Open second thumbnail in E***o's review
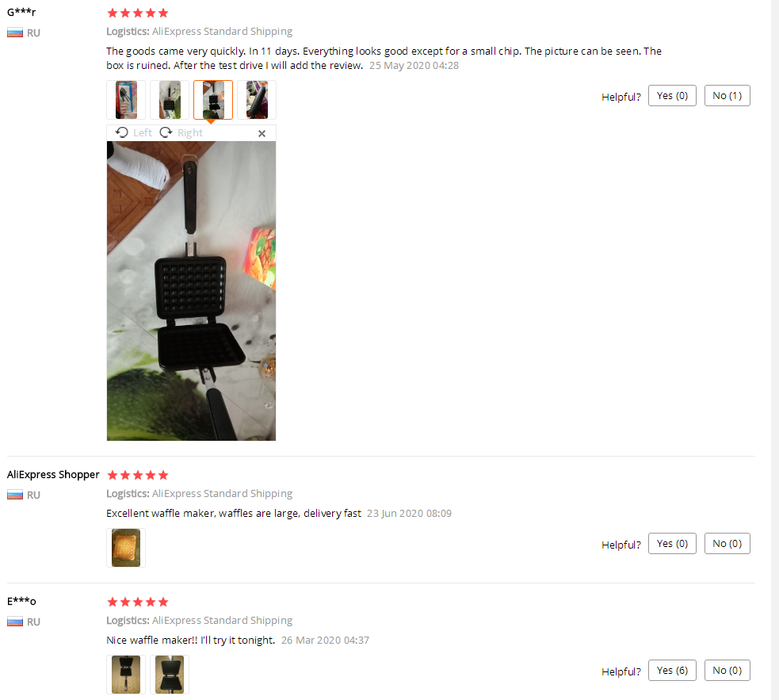 click(x=170, y=675)
